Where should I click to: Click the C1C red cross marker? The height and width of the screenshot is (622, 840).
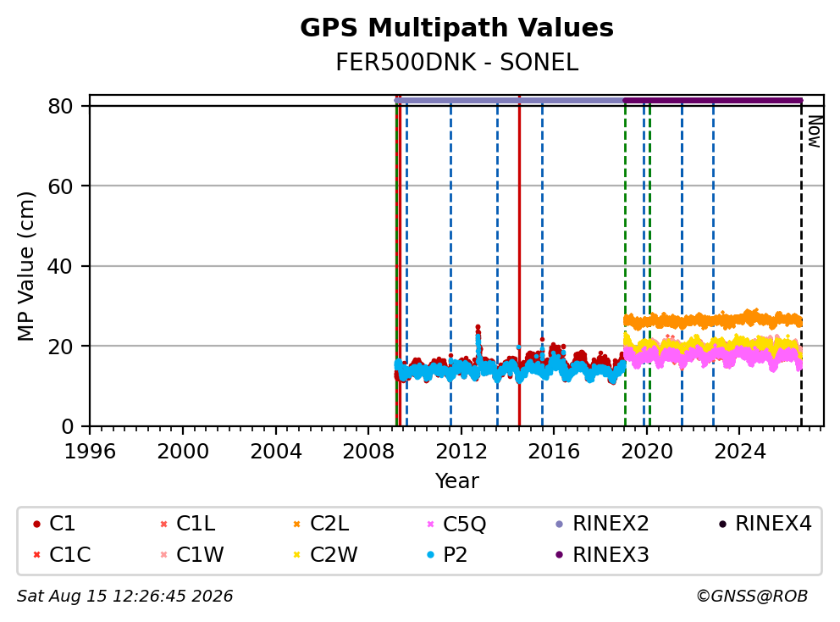36,555
